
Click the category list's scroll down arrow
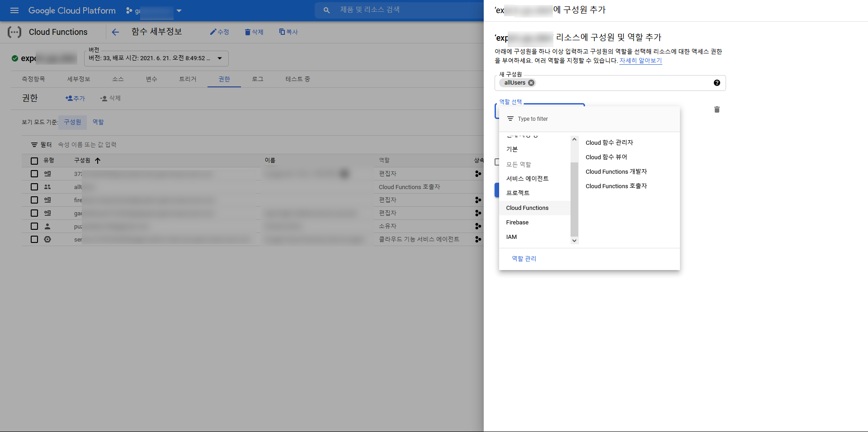pyautogui.click(x=575, y=241)
